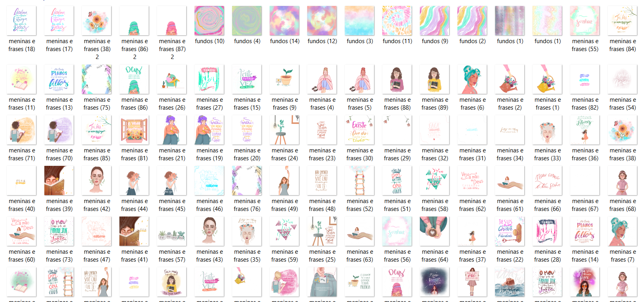Open meninas e frases (81) sunflower window image
The image size is (644, 302).
coord(134,130)
